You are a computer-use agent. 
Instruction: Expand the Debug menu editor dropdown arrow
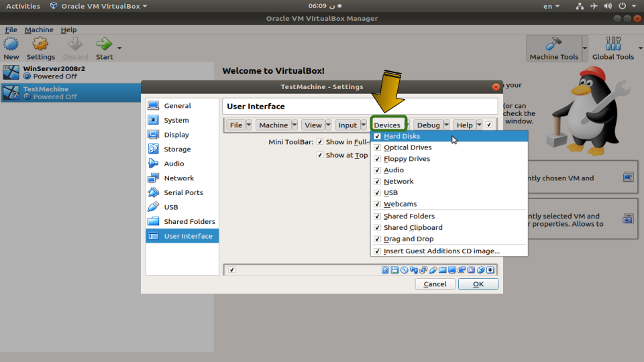pos(447,125)
